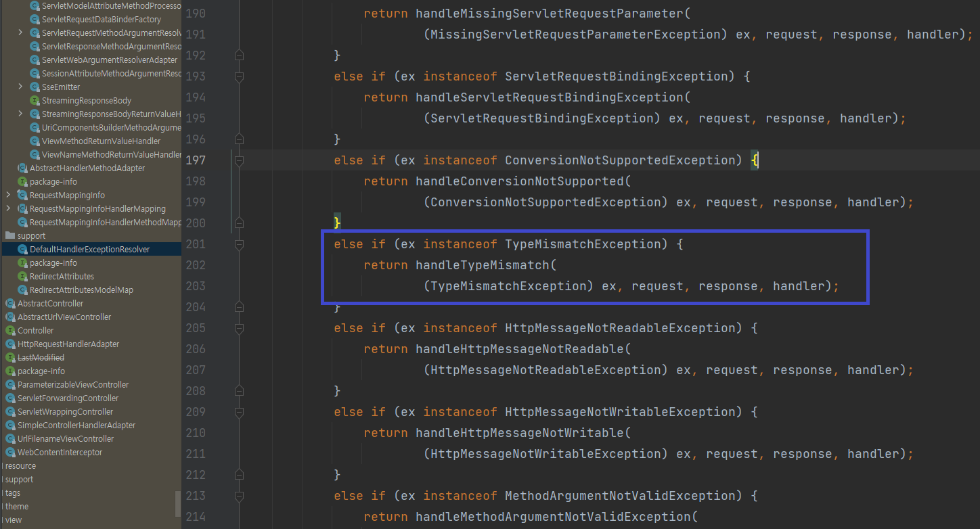Screen dimensions: 980x529
Task: Toggle the fold-end marker at line 200
Action: pos(238,223)
